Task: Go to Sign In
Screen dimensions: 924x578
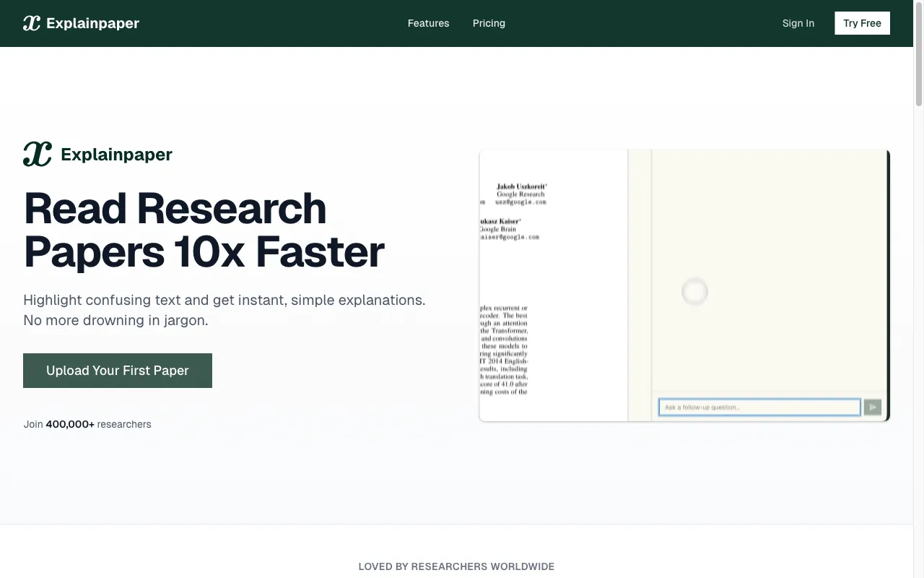Action: coord(798,23)
